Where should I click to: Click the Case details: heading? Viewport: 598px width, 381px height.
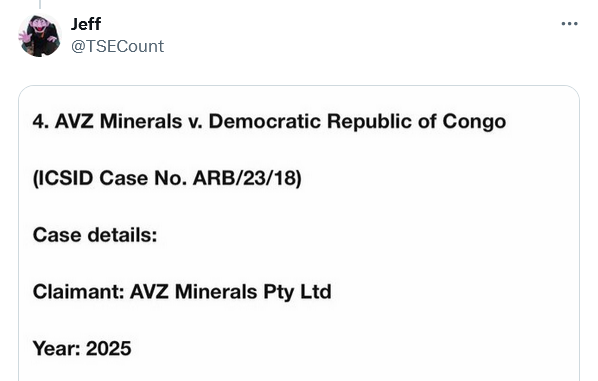pos(95,235)
